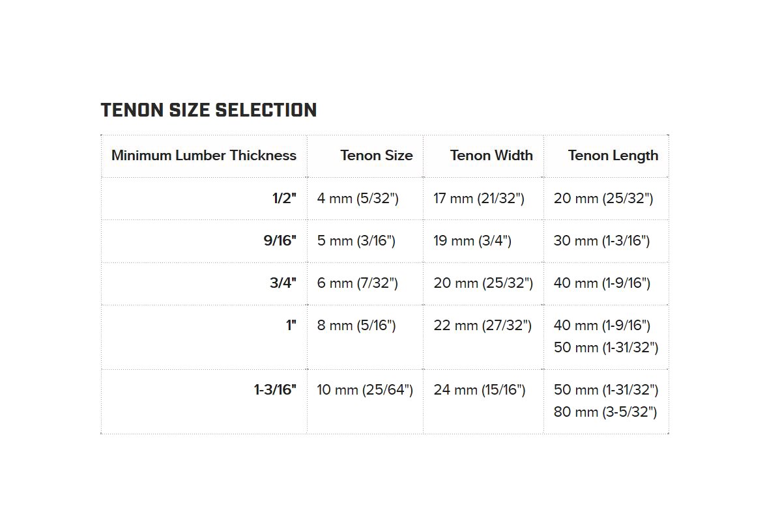The image size is (780, 532).
Task: Click the 22 mm (27/32") width cell
Action: coord(483,326)
